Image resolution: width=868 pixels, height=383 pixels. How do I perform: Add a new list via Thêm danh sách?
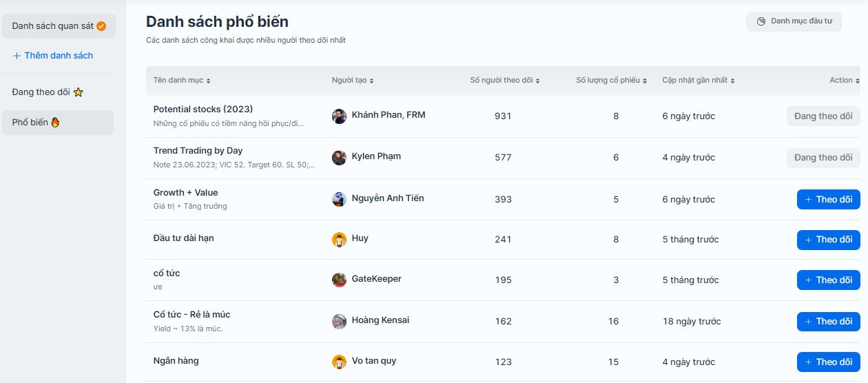click(53, 56)
